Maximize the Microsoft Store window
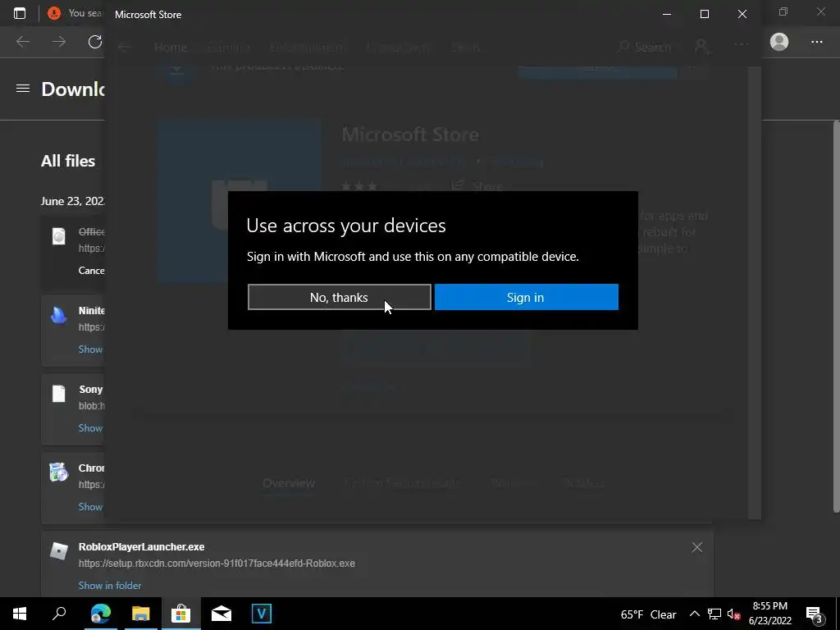 pyautogui.click(x=705, y=14)
